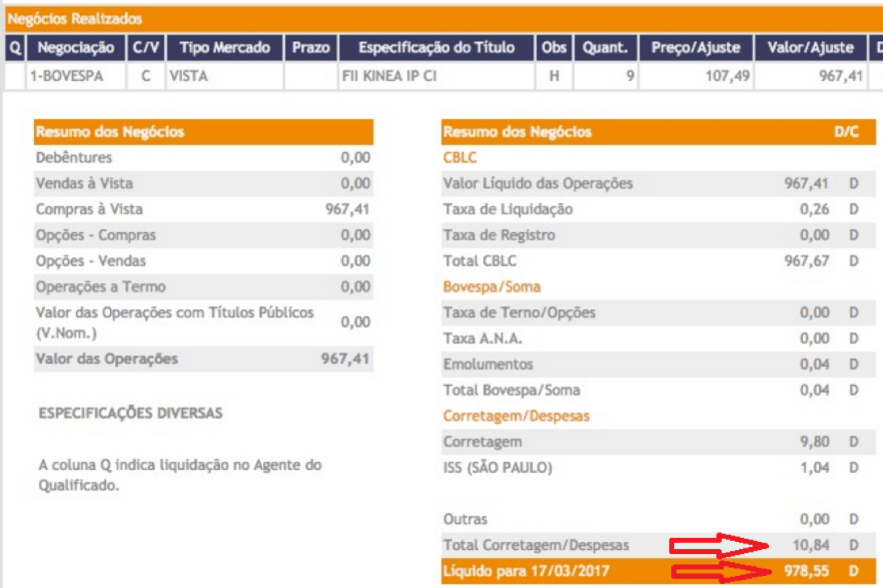
Task: Click the Compras à Vista row
Action: [x=202, y=209]
